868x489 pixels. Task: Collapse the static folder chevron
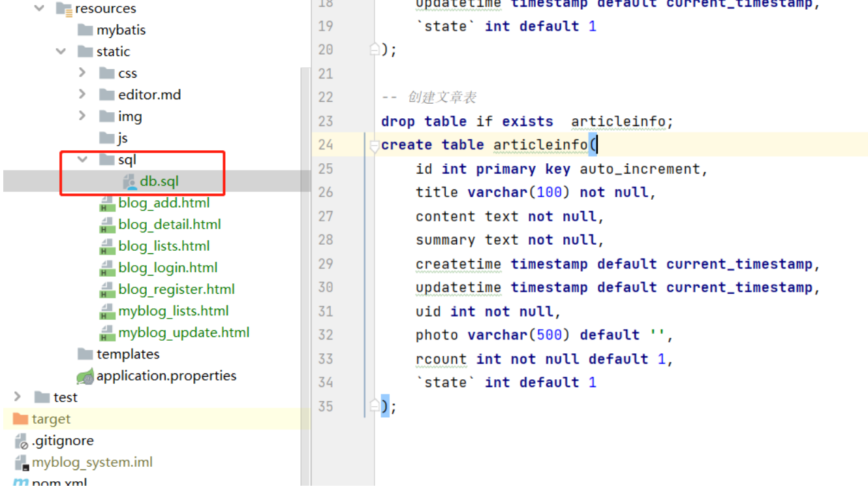[61, 51]
